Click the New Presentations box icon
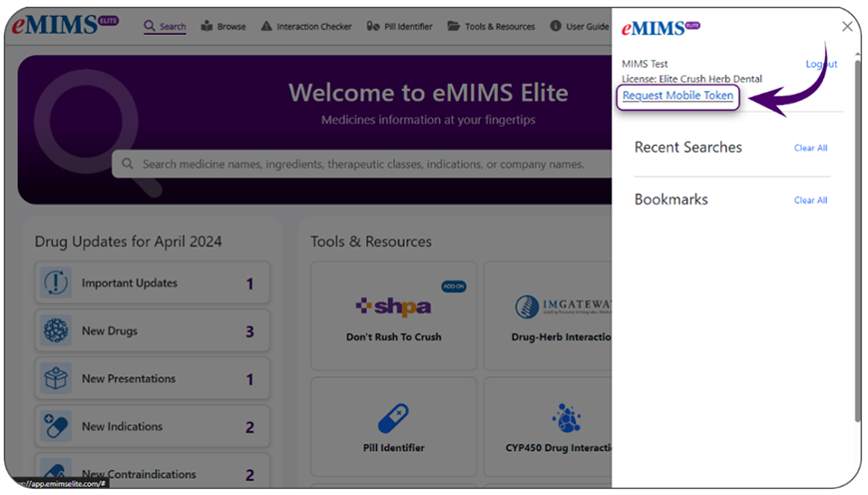Screen dimensions: 868x495 [x=56, y=378]
